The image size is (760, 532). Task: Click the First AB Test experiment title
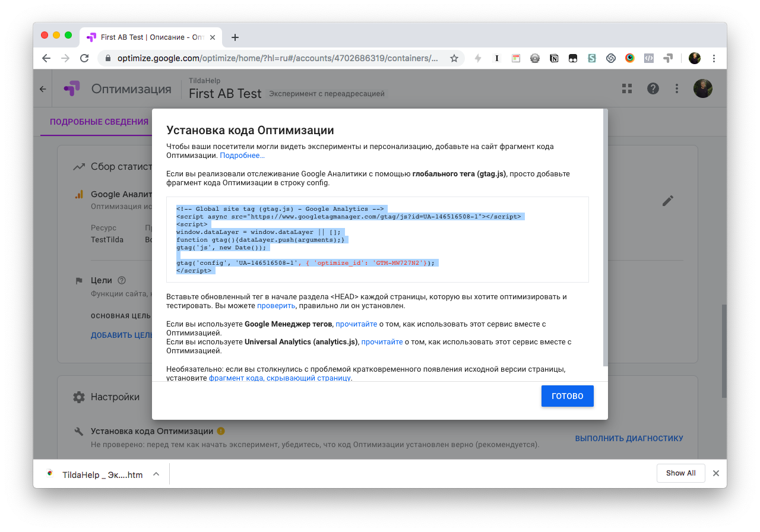tap(225, 94)
